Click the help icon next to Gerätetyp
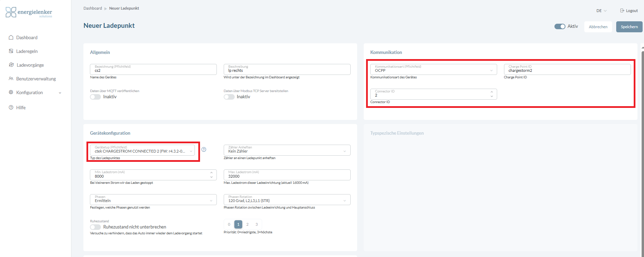The image size is (644, 257). coord(204,149)
